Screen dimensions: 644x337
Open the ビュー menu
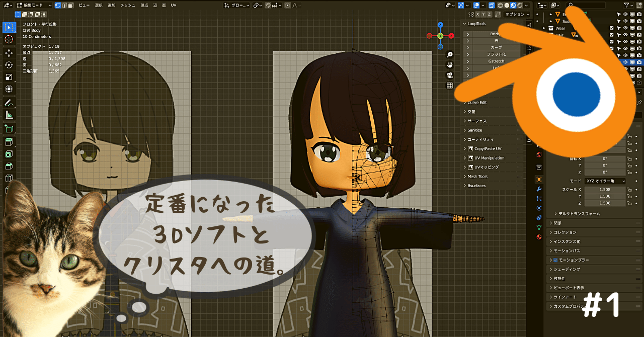click(x=84, y=5)
